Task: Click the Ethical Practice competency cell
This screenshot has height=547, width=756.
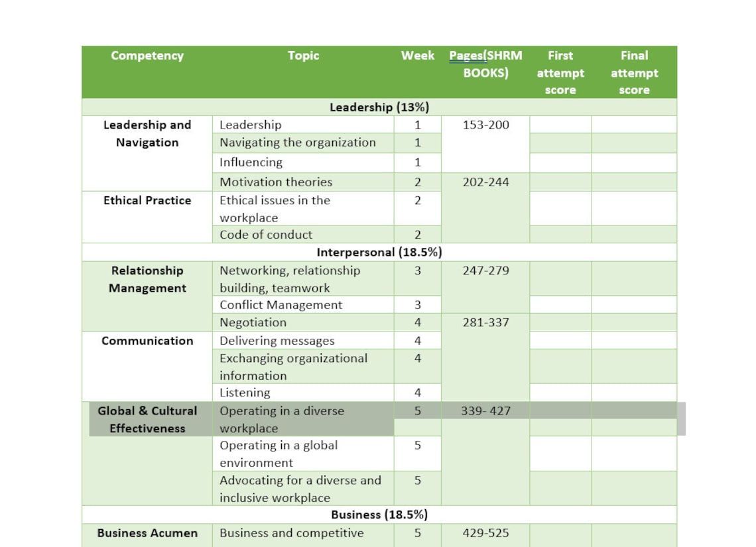Action: (147, 200)
